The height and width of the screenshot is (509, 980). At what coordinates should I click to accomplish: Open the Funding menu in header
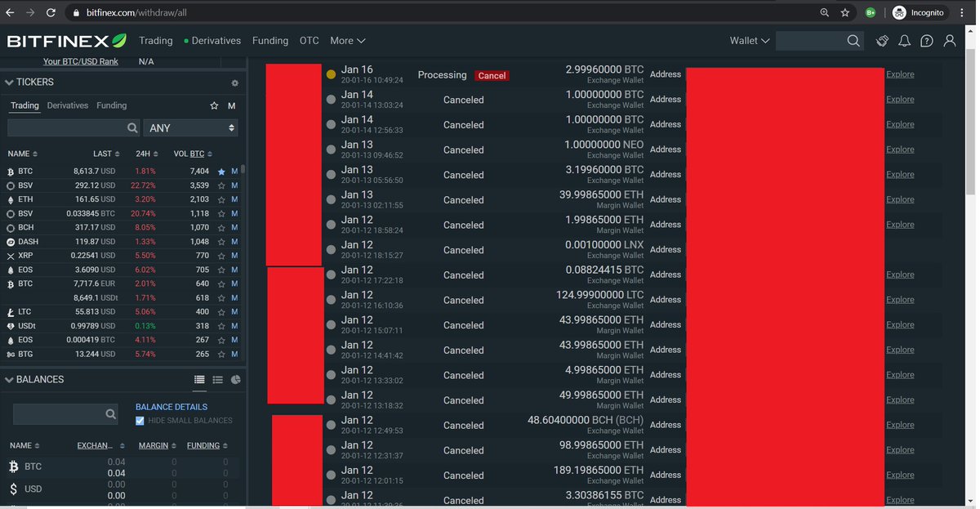(270, 41)
